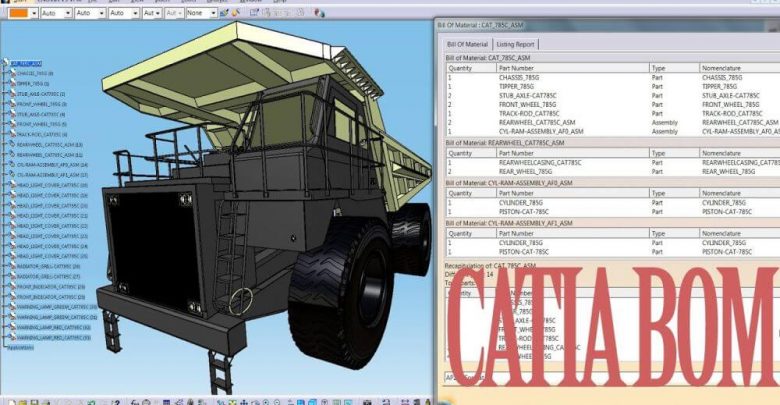Click the Pan arrows icon in bottom toolbar
Screen dimensions: 780x405
tap(244, 402)
